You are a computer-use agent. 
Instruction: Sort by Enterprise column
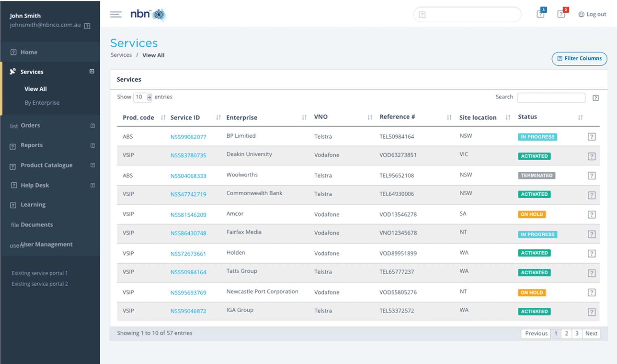tap(304, 117)
